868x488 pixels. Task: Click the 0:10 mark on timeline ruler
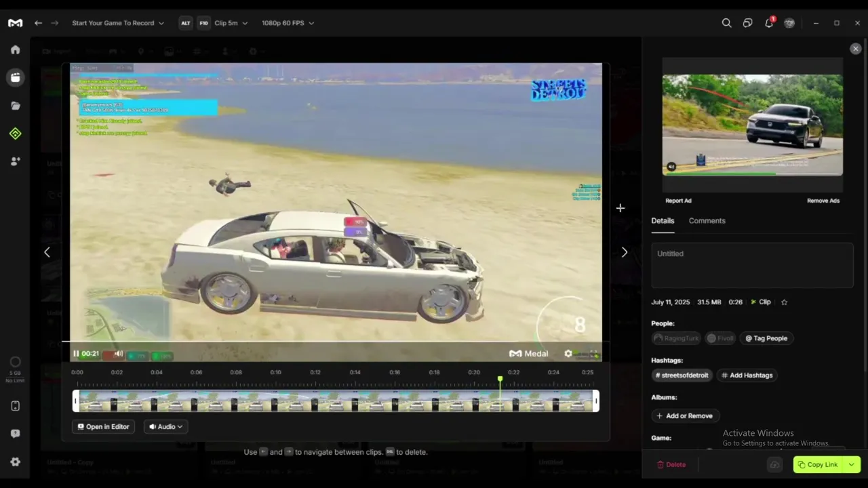(x=275, y=373)
